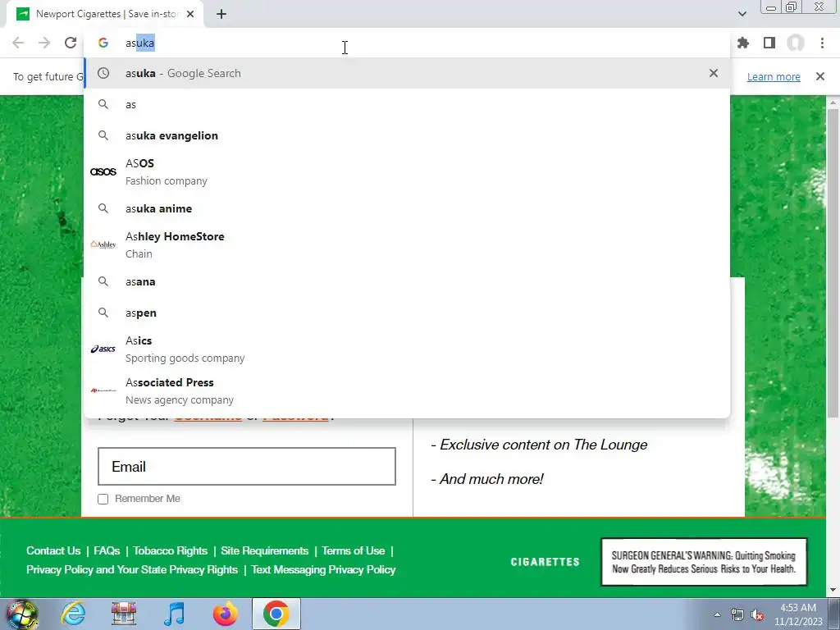Toggle the browser side panel icon
This screenshot has width=840, height=630.
(769, 43)
